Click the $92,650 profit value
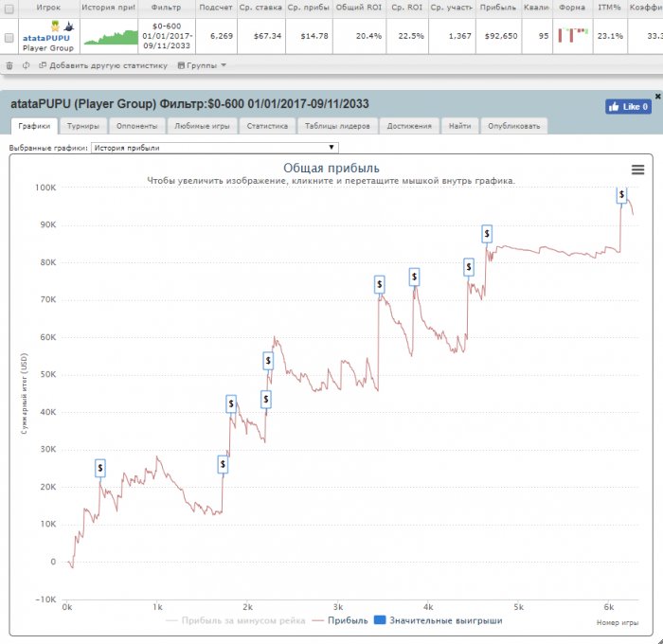Image resolution: width=663 pixels, height=644 pixels. click(501, 36)
